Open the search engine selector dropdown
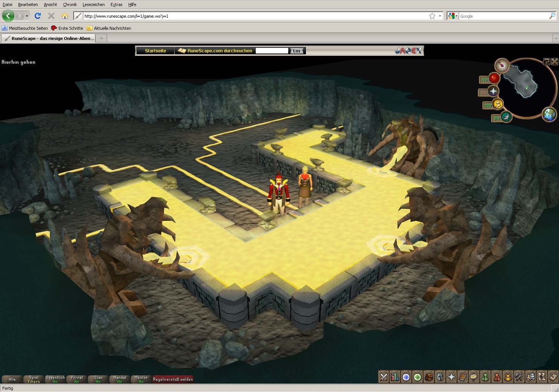Image resolution: width=559 pixels, height=392 pixels. pyautogui.click(x=452, y=16)
